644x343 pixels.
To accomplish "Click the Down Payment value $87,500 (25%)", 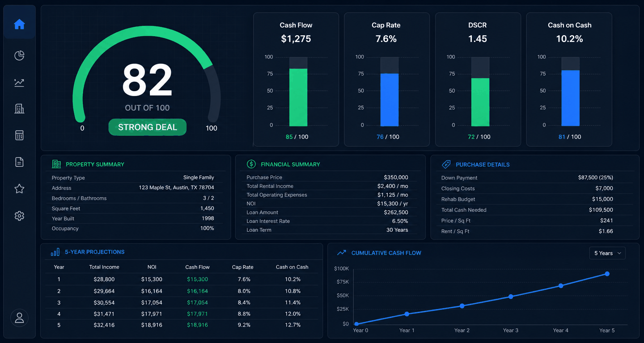I will (x=596, y=177).
